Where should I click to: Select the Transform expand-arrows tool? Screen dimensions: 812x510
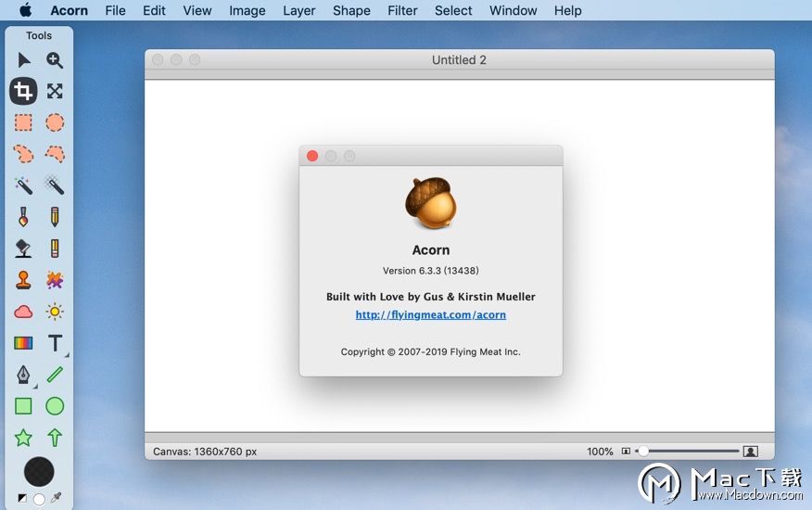click(x=55, y=91)
